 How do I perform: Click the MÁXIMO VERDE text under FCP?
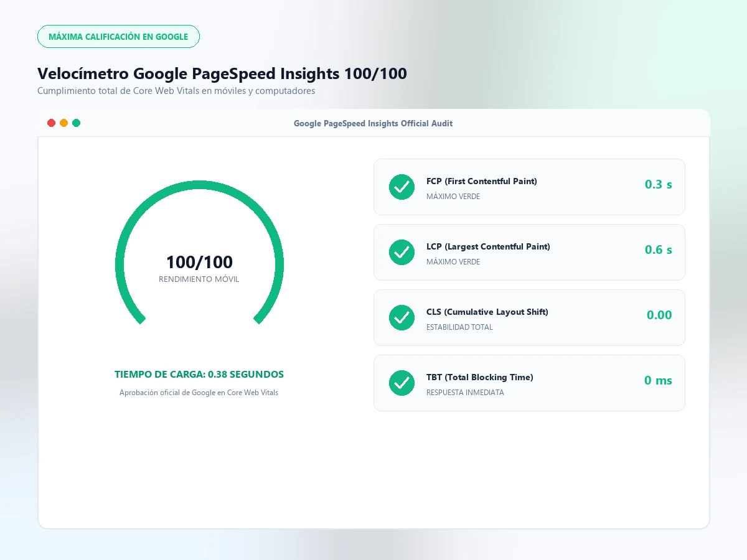coord(453,197)
